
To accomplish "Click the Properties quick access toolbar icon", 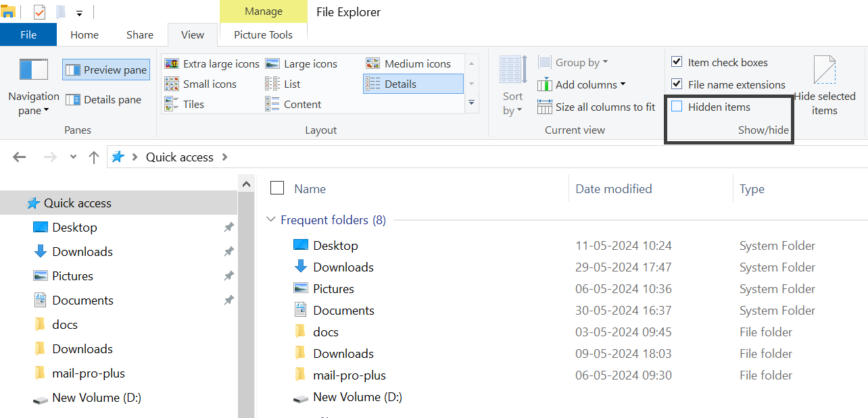I will (x=39, y=12).
